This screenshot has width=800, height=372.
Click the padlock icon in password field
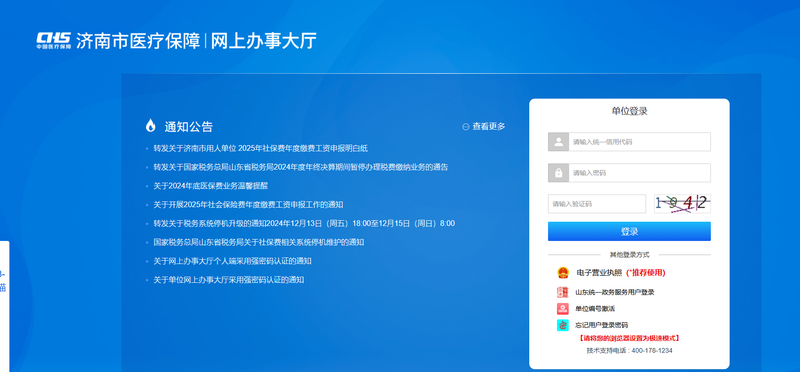[x=559, y=173]
